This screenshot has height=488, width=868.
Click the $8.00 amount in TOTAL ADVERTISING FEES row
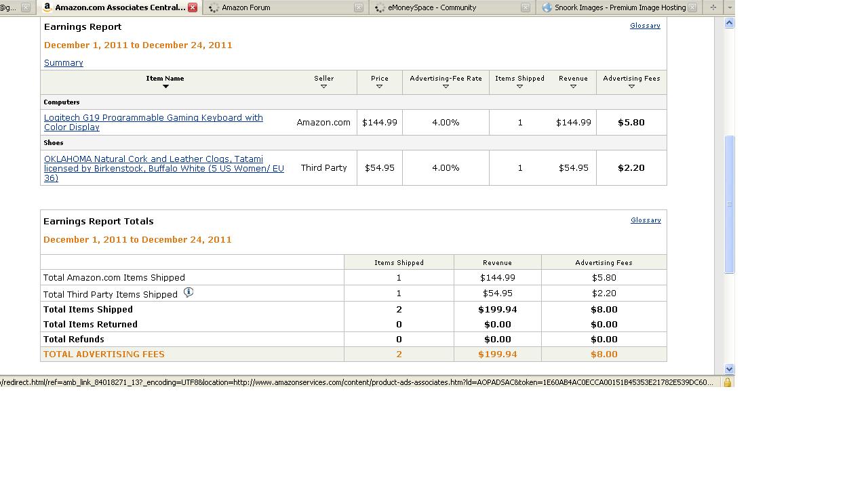(604, 354)
